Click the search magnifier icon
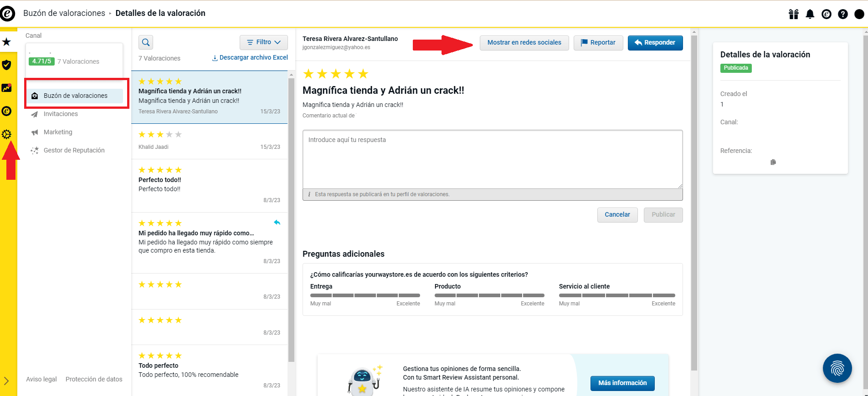This screenshot has height=396, width=868. click(x=146, y=42)
